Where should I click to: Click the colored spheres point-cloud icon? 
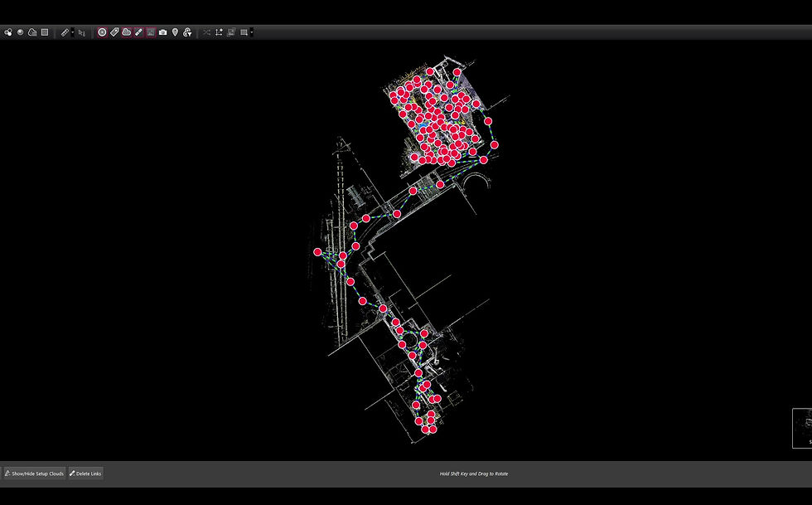pos(8,32)
